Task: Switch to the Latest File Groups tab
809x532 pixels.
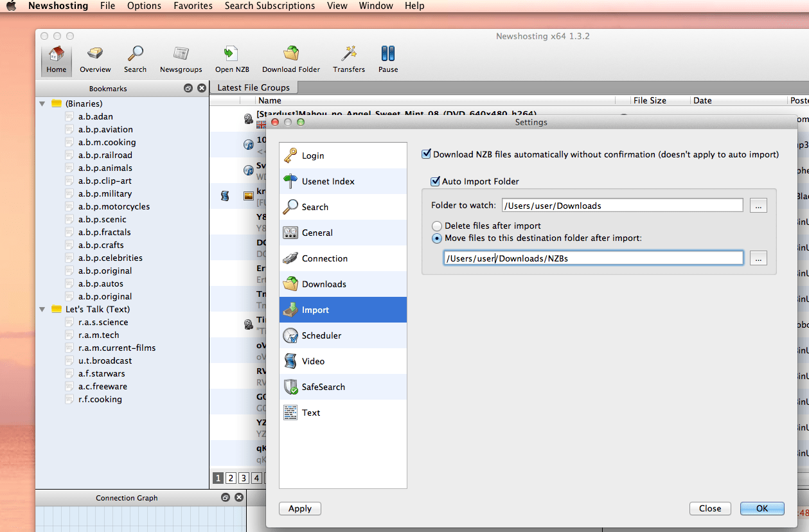Action: [x=253, y=87]
